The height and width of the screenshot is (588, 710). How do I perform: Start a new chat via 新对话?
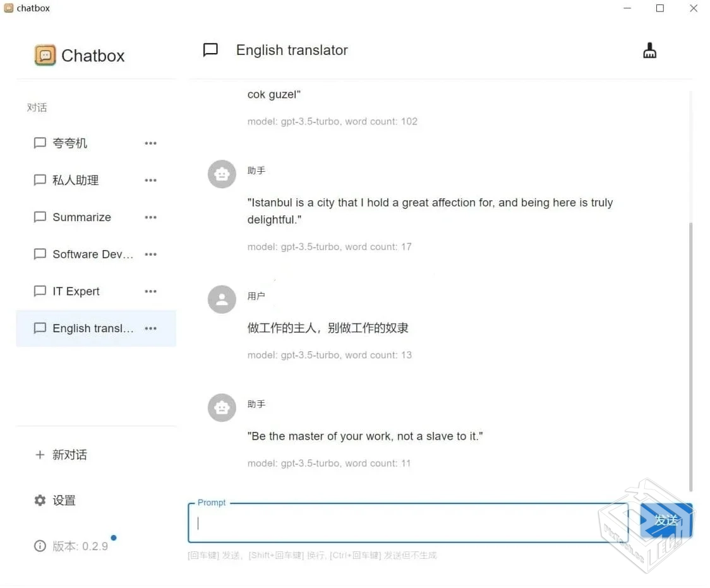(x=68, y=454)
